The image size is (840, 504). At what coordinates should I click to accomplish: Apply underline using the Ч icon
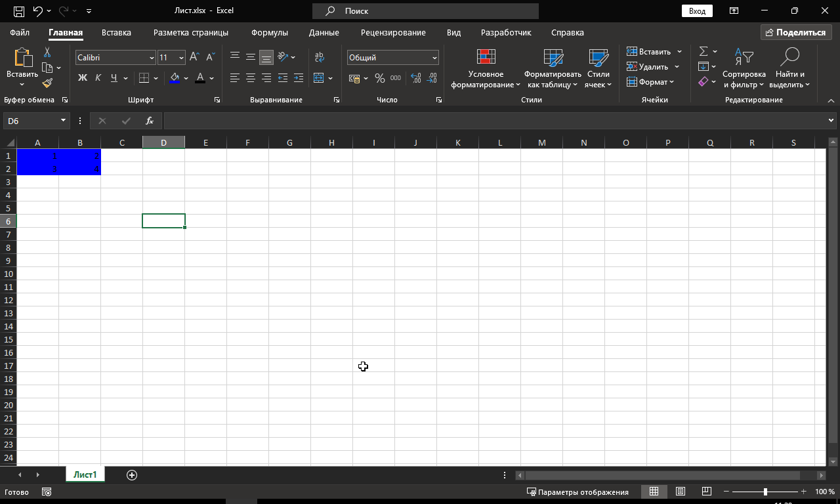click(x=112, y=77)
